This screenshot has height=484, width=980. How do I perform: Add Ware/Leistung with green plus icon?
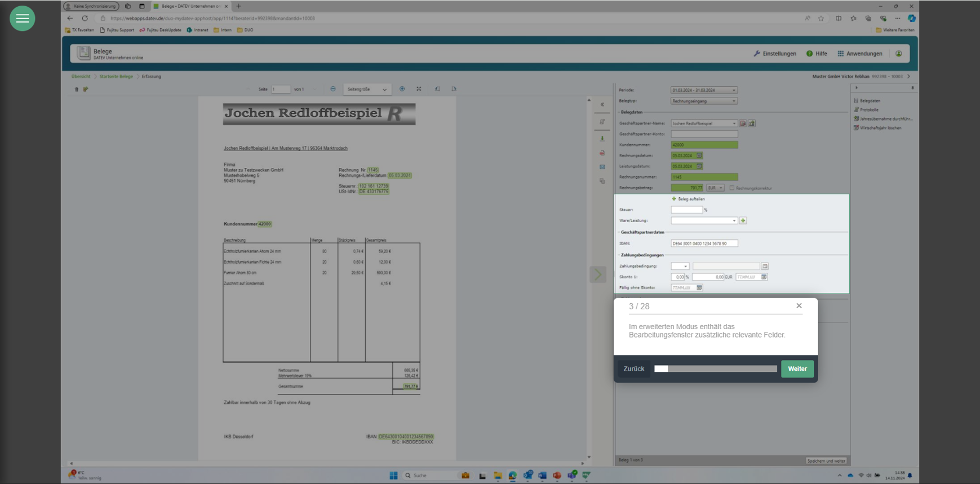point(743,221)
